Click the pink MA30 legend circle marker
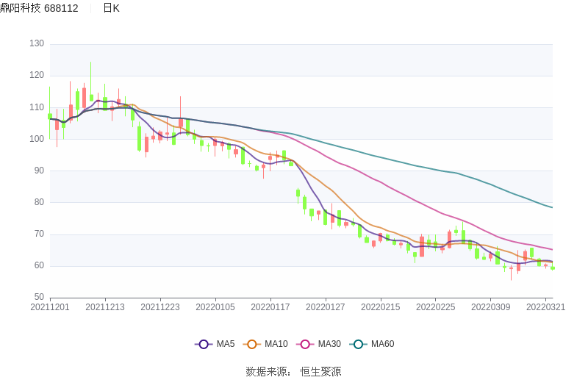The width and height of the screenshot is (588, 380). tap(305, 344)
